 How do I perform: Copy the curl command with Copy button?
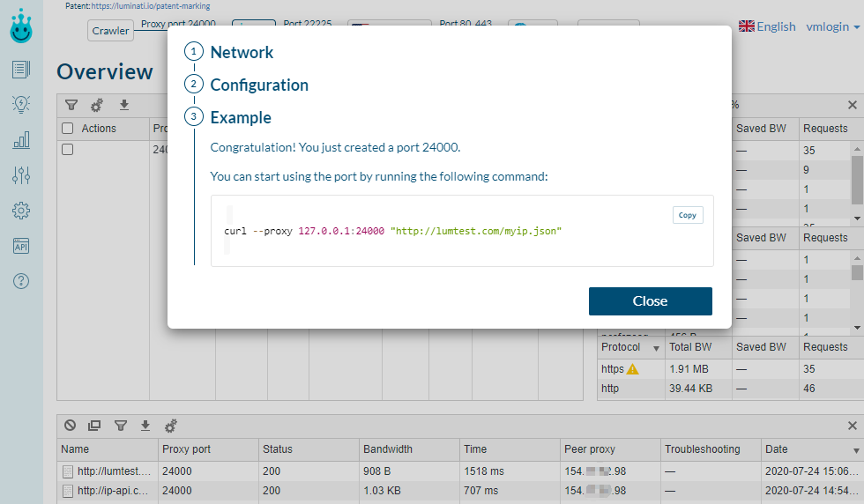688,215
